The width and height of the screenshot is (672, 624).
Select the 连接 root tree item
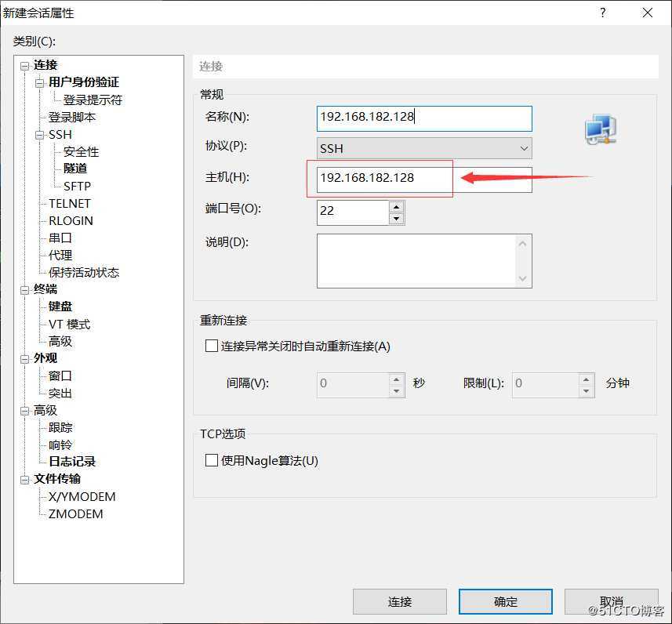[x=45, y=65]
